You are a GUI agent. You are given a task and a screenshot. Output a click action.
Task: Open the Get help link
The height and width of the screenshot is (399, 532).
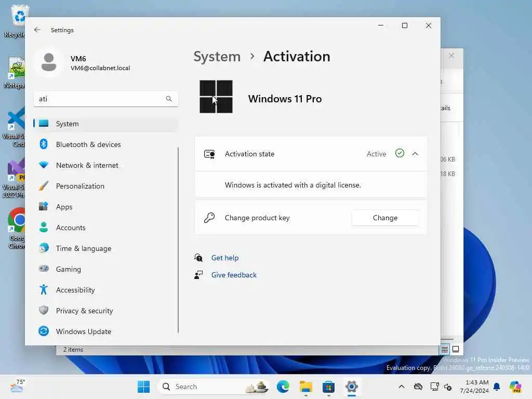click(x=224, y=258)
